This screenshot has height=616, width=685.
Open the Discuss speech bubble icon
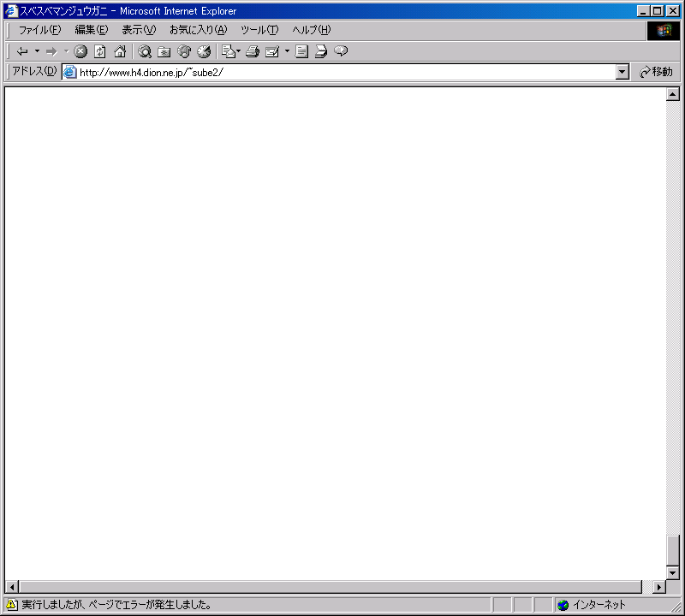(x=341, y=51)
